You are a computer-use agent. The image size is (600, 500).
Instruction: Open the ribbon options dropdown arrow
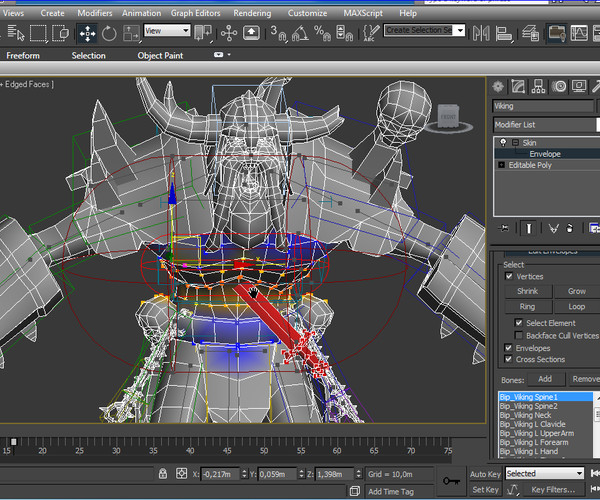[229, 55]
